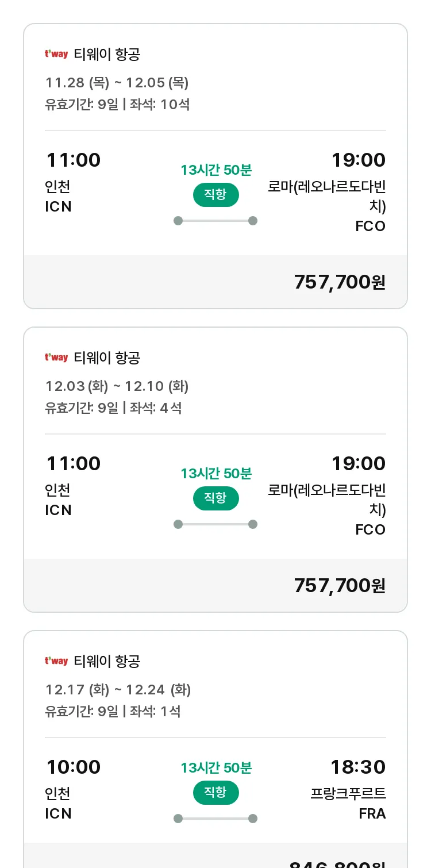431x868 pixels.
Task: Open the 12.03 (화) ~ 12.10 (화) date range
Action: (x=117, y=386)
